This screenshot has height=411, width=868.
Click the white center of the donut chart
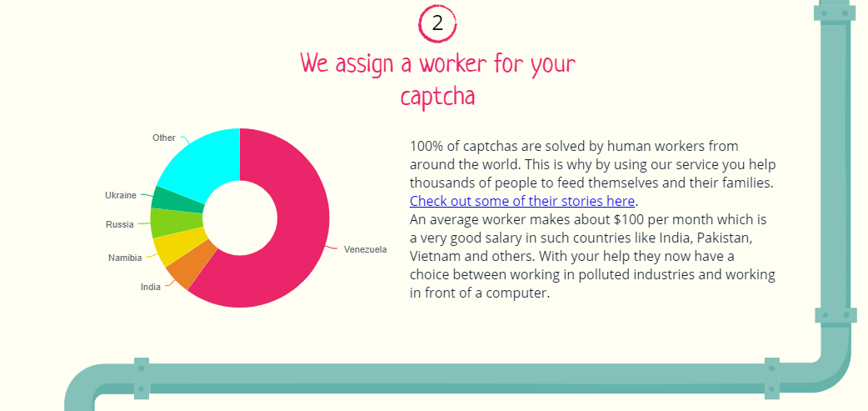point(239,218)
